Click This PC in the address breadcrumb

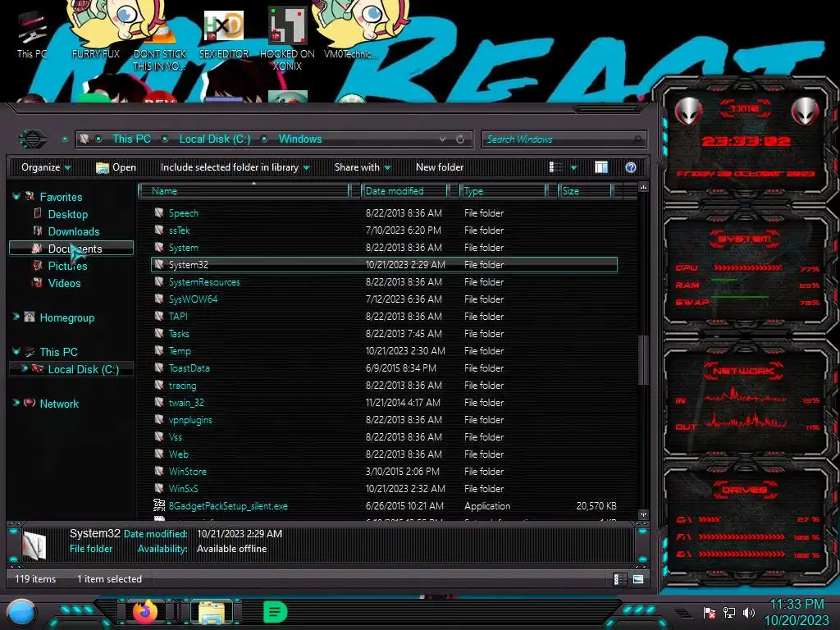click(x=131, y=139)
